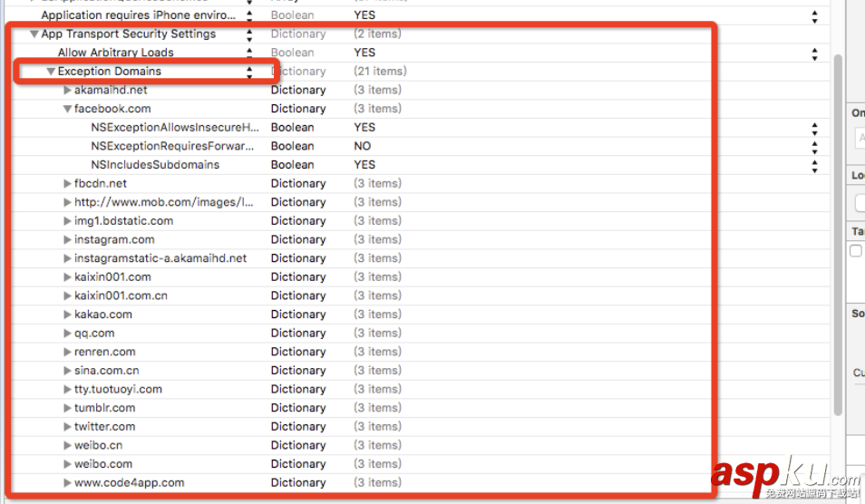Click (21 items) value of Exception Domains

click(x=380, y=71)
